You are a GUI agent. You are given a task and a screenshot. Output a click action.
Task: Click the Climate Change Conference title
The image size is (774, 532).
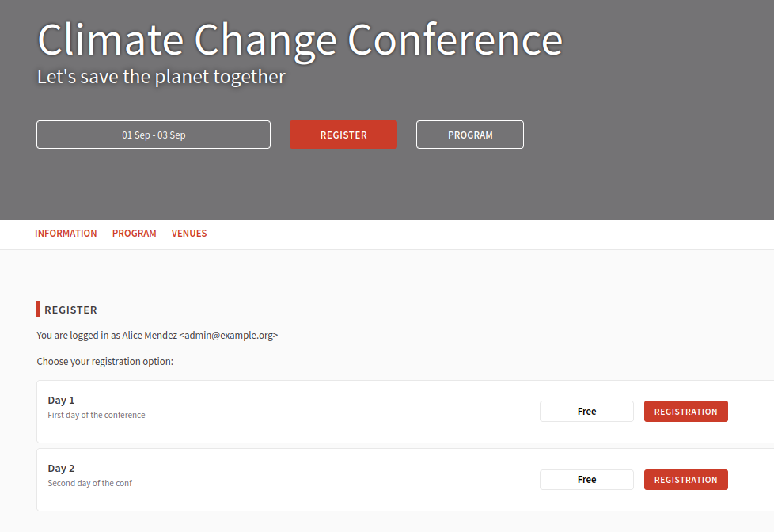(x=300, y=40)
